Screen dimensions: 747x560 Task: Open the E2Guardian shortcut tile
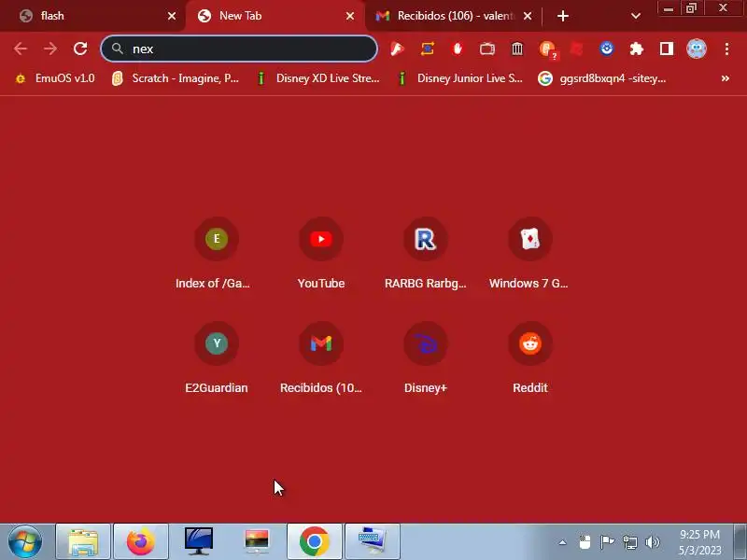[217, 358]
